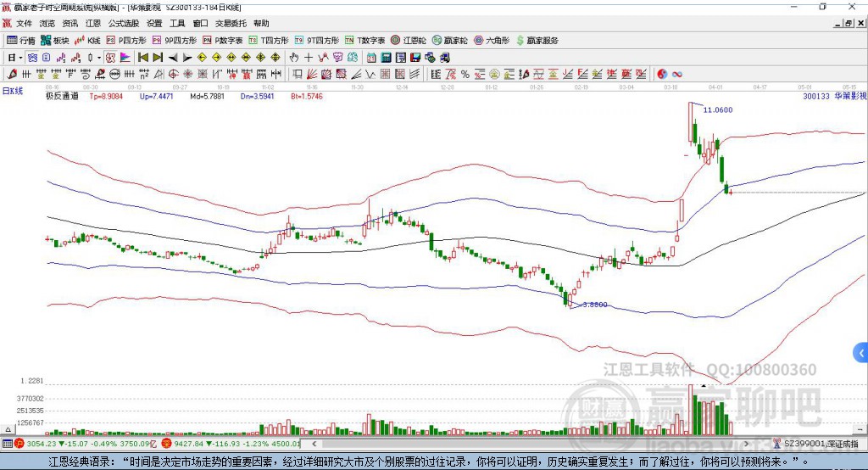
Task: Click the black right arrow icon
Action: click(x=187, y=58)
